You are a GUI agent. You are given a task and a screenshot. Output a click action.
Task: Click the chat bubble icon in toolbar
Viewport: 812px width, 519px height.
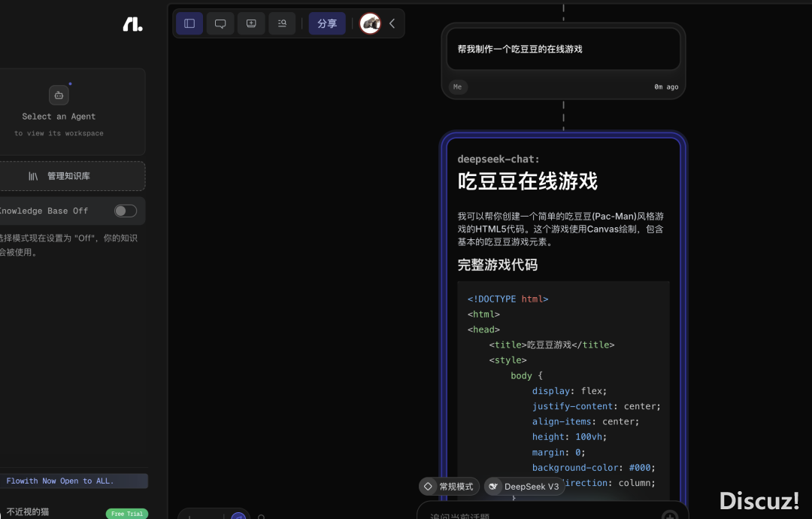[x=220, y=23]
